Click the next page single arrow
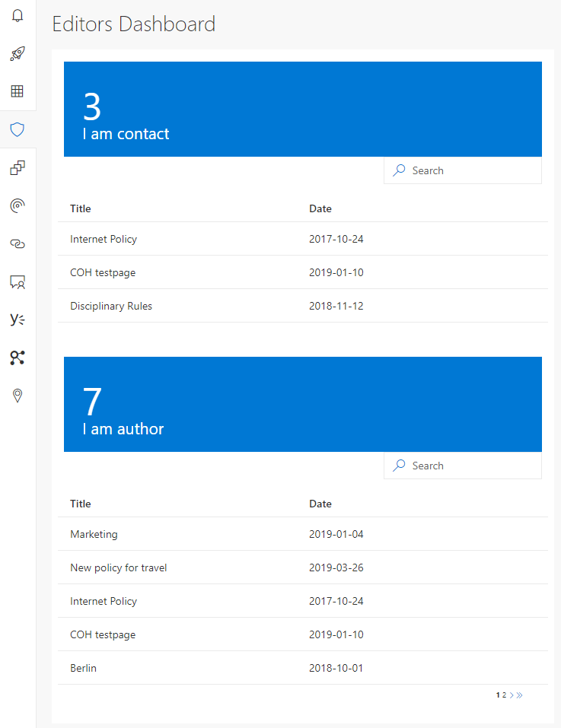The width and height of the screenshot is (561, 728). coord(512,695)
